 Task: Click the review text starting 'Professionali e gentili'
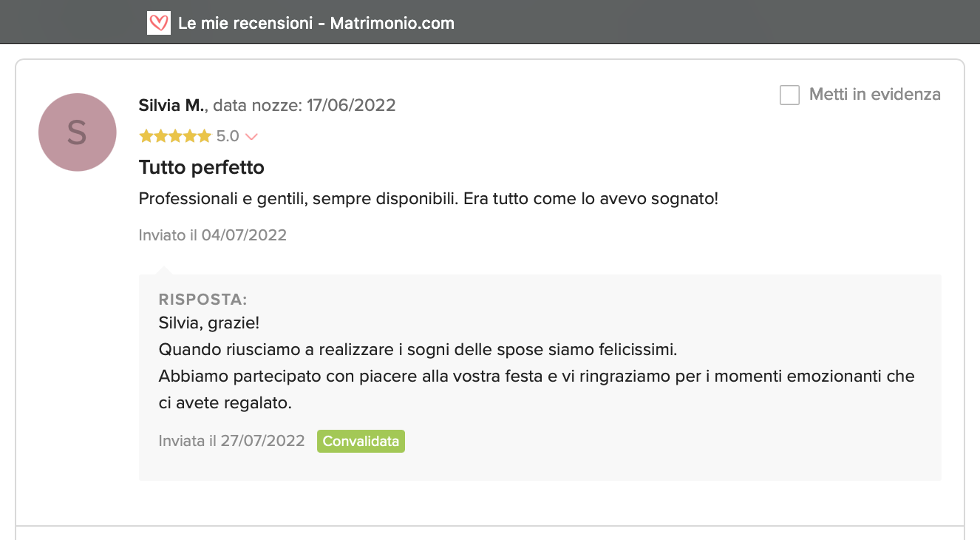pos(429,200)
